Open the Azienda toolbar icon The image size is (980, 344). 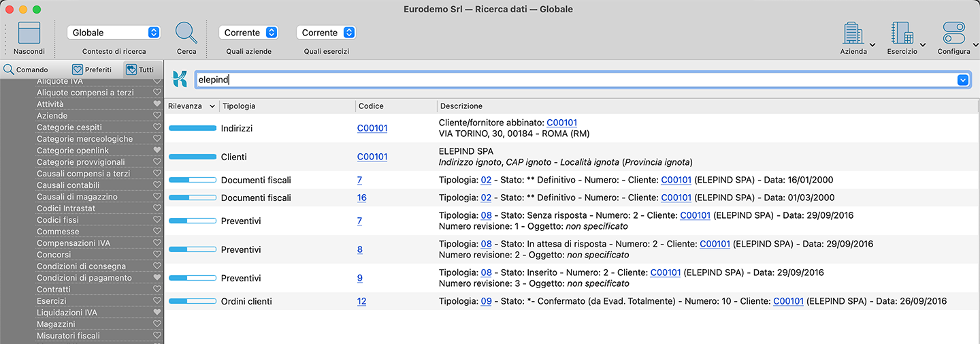[853, 33]
